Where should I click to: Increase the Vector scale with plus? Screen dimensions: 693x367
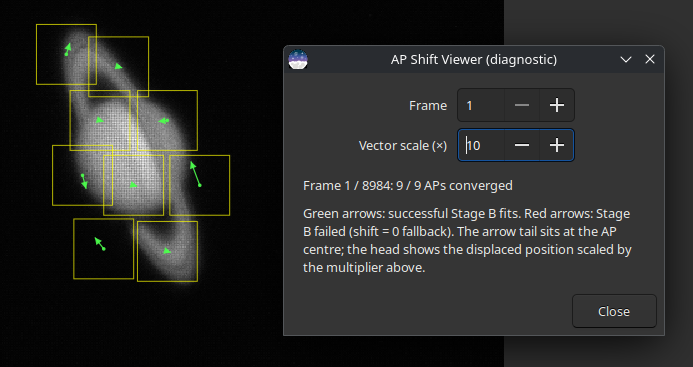click(556, 145)
